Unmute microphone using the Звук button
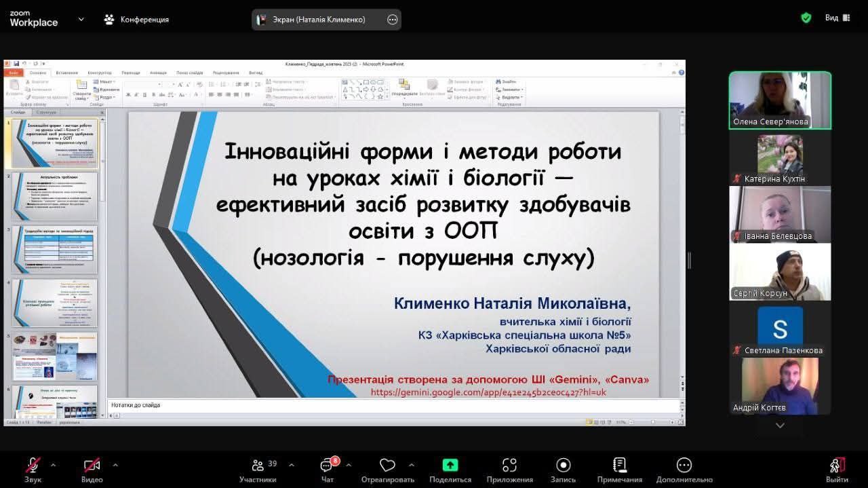Screen dimensions: 868x488 [x=33, y=466]
